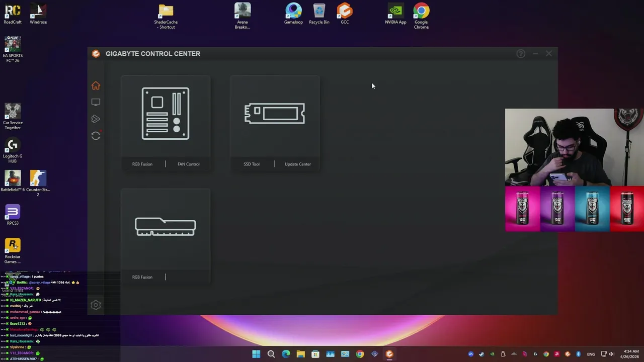Viewport: 644px width, 362px height.
Task: Open FAN Control
Action: [x=189, y=164]
